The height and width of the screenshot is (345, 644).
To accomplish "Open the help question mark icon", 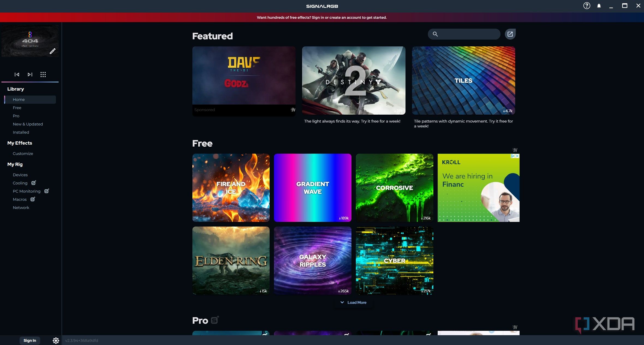I will click(x=587, y=6).
